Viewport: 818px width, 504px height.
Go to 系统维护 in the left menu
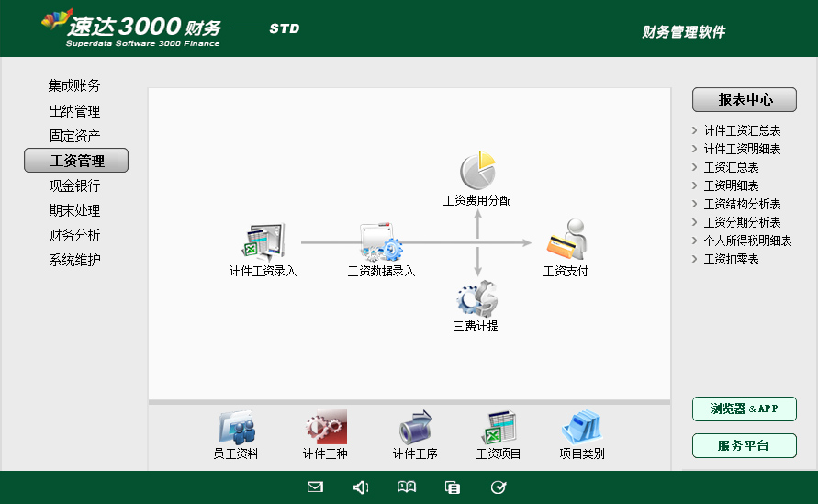[x=74, y=260]
